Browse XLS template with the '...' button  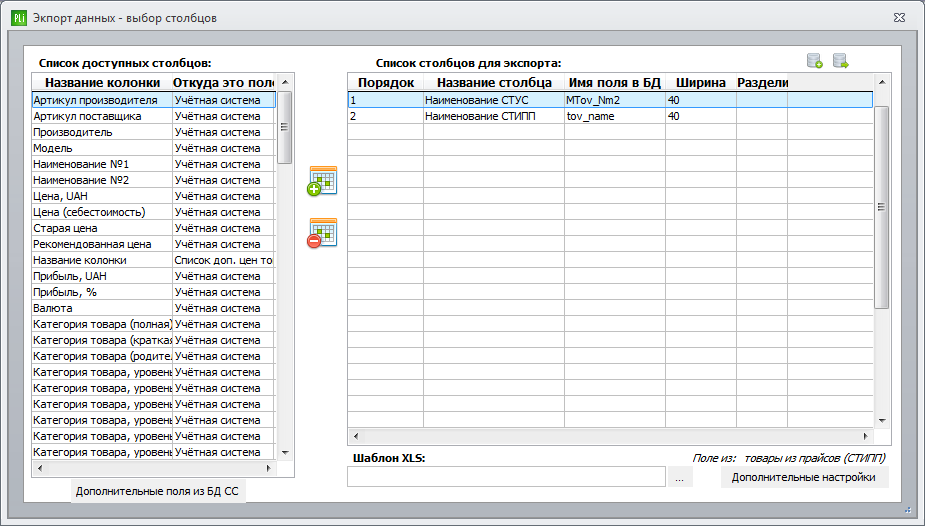[x=680, y=478]
